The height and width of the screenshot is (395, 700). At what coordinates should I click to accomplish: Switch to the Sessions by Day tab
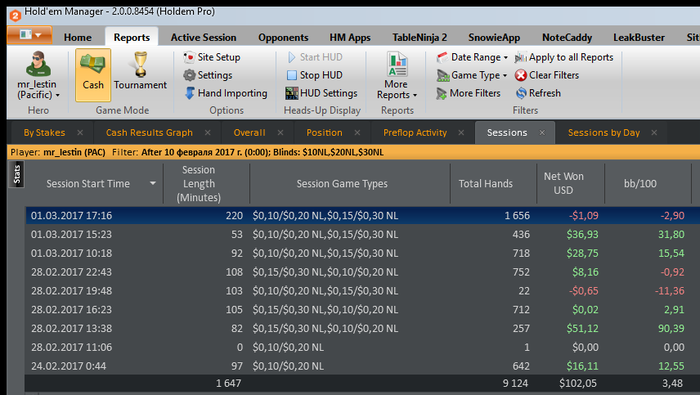click(604, 133)
